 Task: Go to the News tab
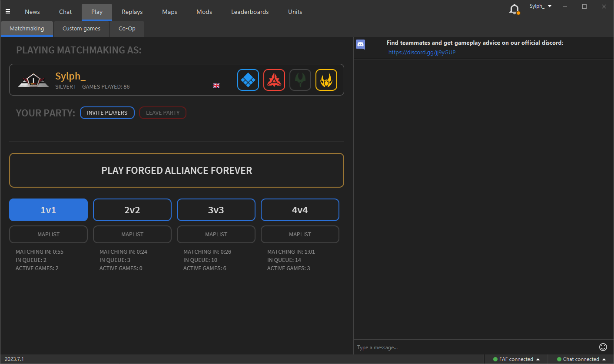pyautogui.click(x=32, y=12)
